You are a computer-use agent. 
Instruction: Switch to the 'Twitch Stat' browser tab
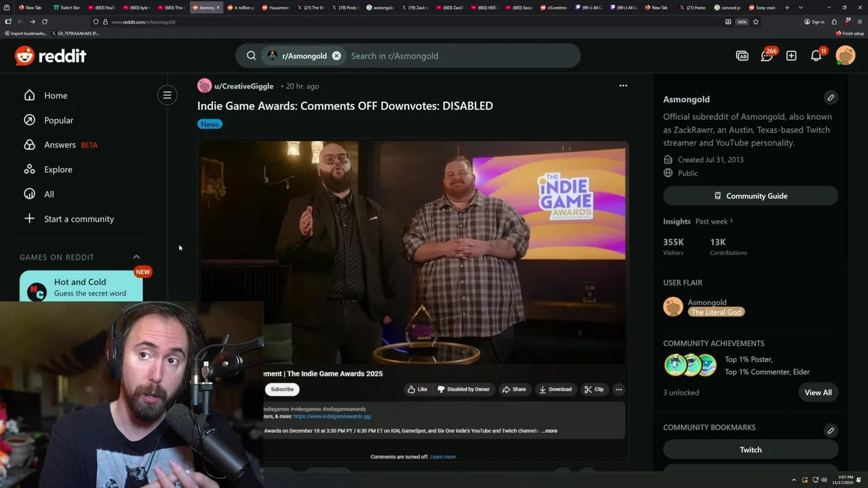[x=67, y=7]
